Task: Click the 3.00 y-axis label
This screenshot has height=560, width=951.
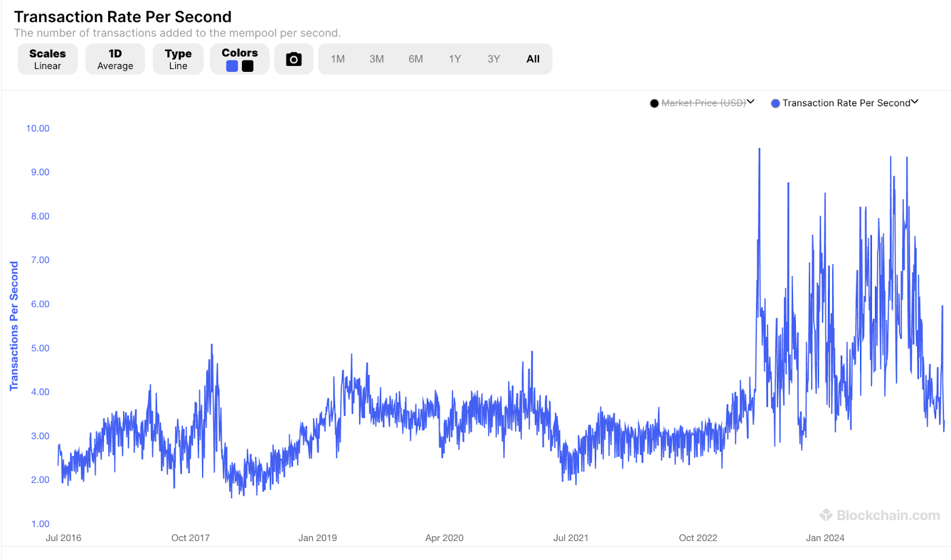Action: click(x=40, y=436)
